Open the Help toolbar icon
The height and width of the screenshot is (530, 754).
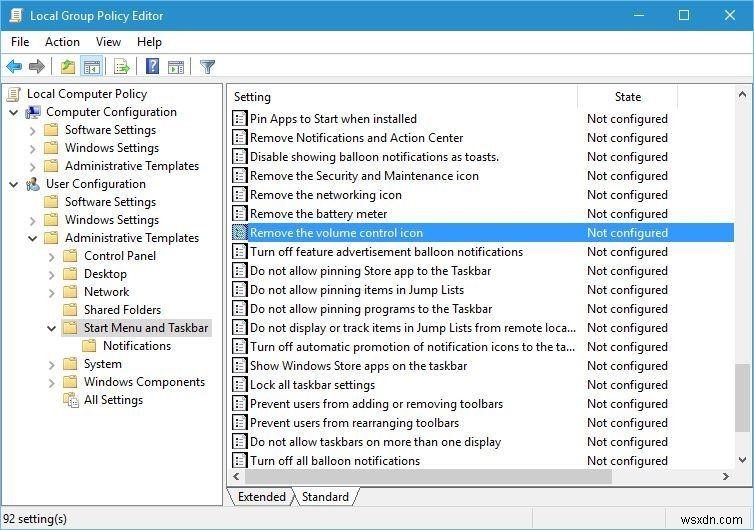click(152, 66)
